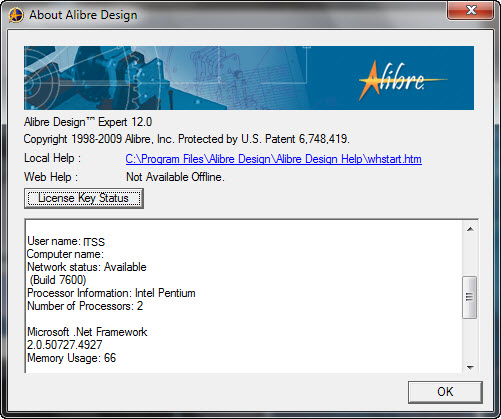The width and height of the screenshot is (501, 419).
Task: Click the 'Microsoft .Net Framework' line
Action: [87, 332]
